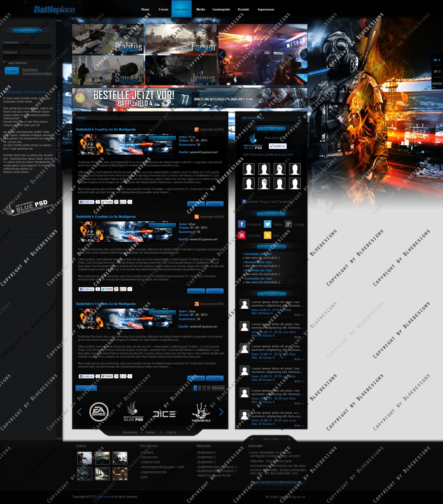The image size is (443, 504).
Task: Click the Twitter social media icon
Action: [x=268, y=224]
